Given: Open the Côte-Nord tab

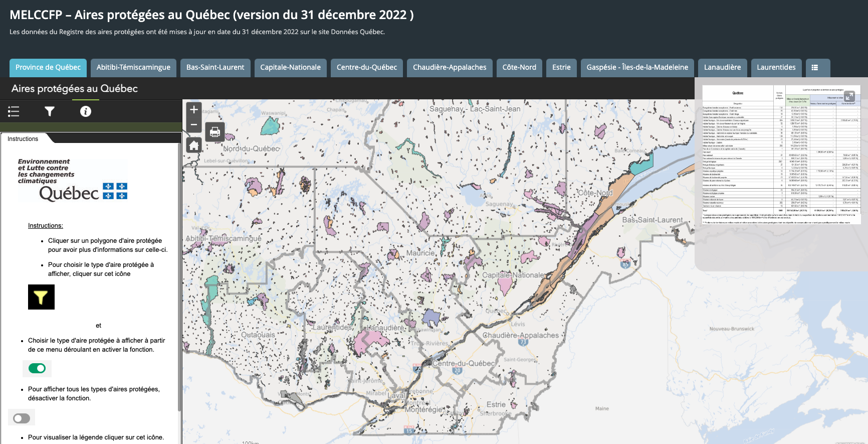Looking at the screenshot, I should 519,68.
